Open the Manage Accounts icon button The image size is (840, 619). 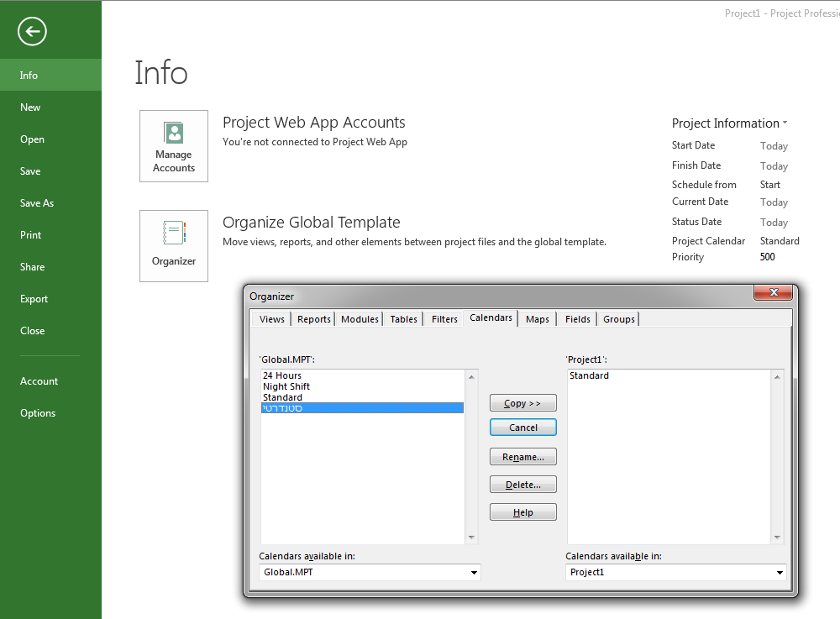click(x=174, y=145)
